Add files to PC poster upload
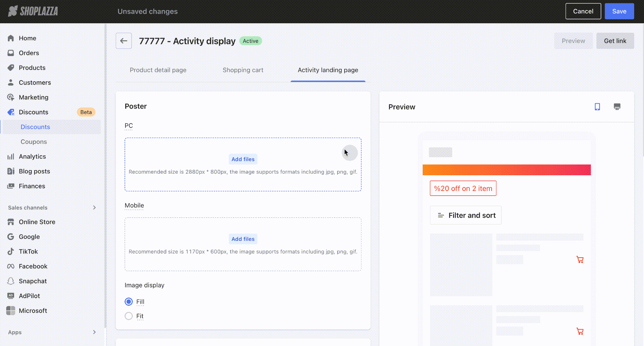Screen dimensions: 644x346 pyautogui.click(x=243, y=159)
